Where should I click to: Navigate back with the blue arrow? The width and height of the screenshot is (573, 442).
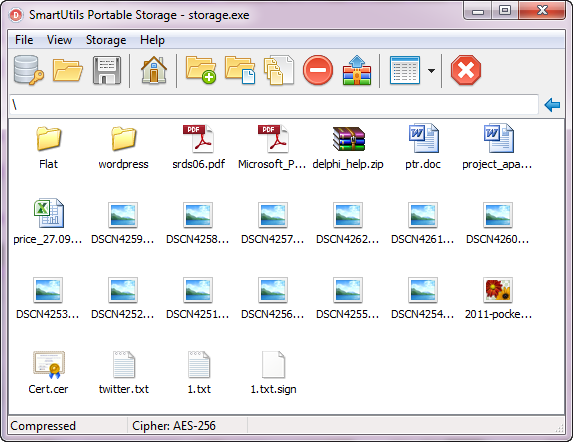pos(552,105)
